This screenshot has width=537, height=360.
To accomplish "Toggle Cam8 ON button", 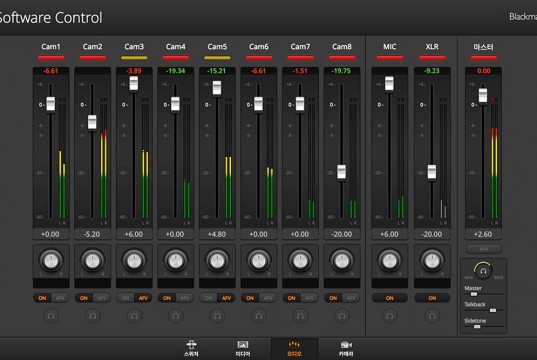I will pos(333,298).
